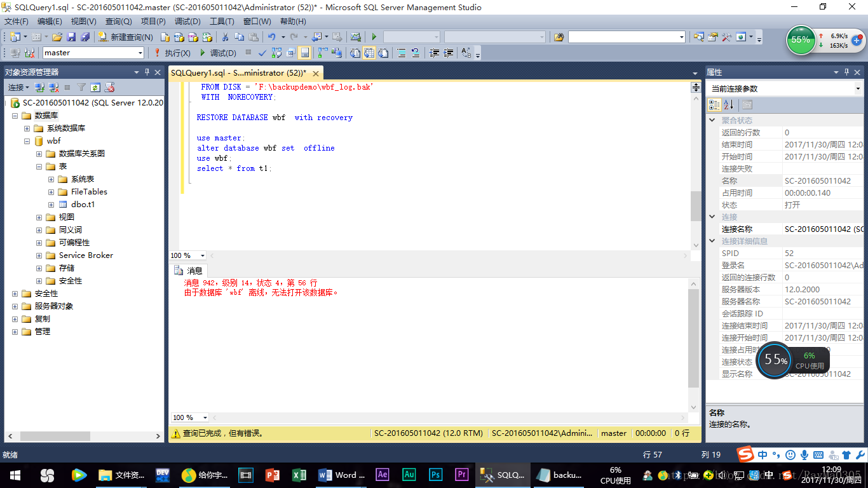Viewport: 868px width, 488px height.
Task: Save the query with the disk icon
Action: coord(71,37)
